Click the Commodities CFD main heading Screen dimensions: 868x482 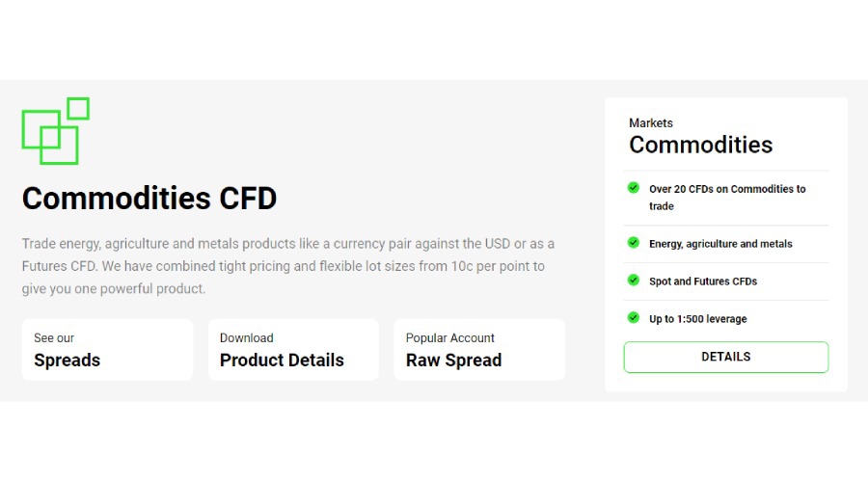(x=149, y=199)
